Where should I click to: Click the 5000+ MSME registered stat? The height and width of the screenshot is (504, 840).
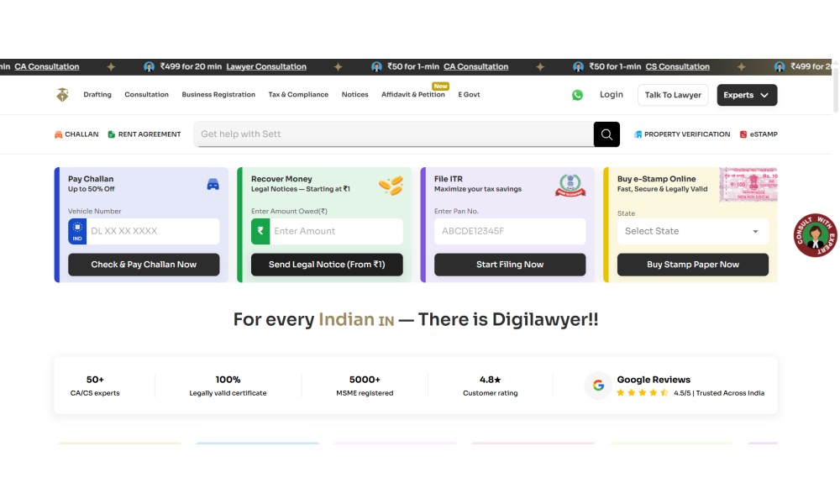(x=365, y=386)
